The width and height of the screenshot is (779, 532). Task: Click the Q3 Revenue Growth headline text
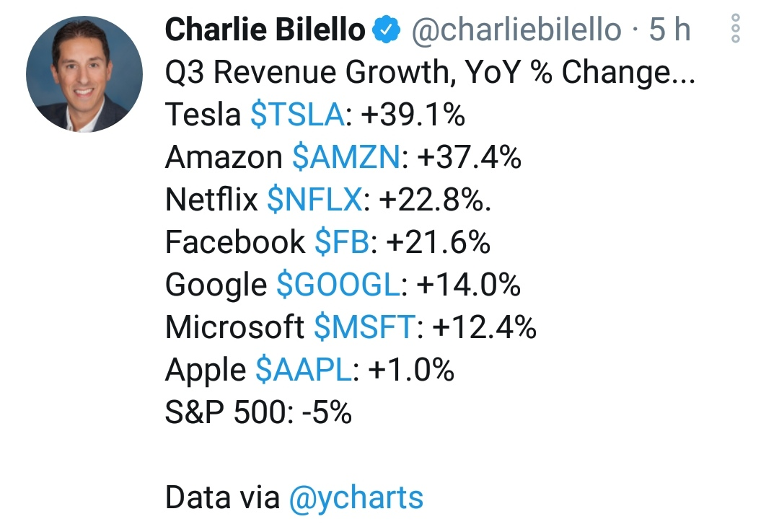pyautogui.click(x=429, y=73)
